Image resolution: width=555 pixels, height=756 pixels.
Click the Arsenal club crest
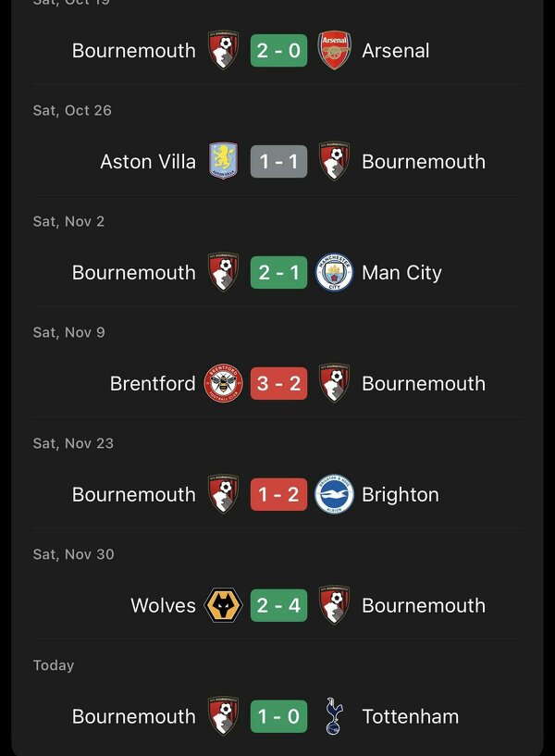334,51
